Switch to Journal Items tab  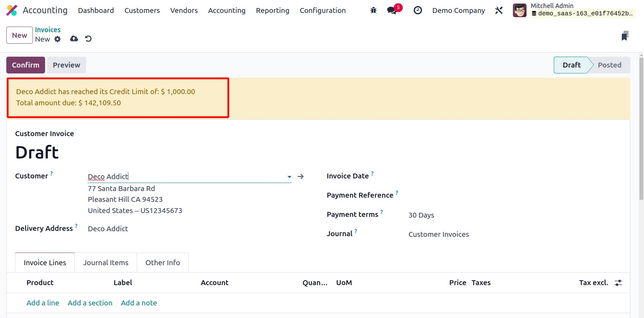106,263
